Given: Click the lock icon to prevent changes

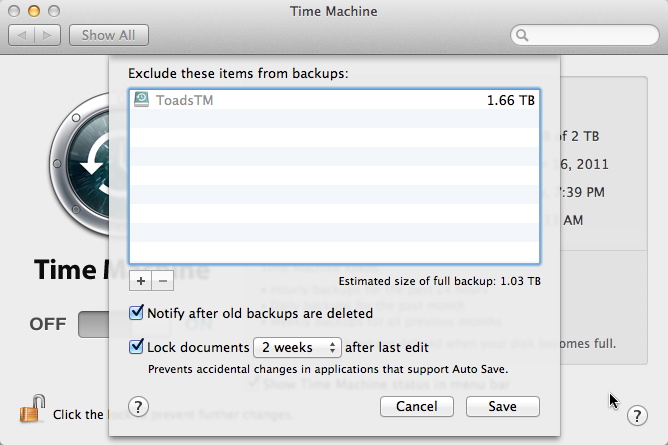Looking at the screenshot, I should tap(32, 409).
